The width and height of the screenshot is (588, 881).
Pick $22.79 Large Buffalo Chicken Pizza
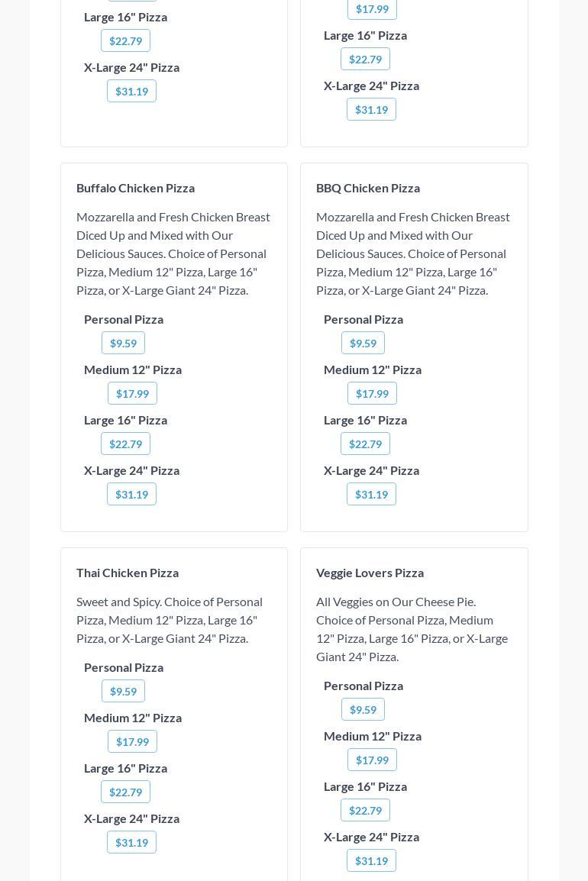125,444
